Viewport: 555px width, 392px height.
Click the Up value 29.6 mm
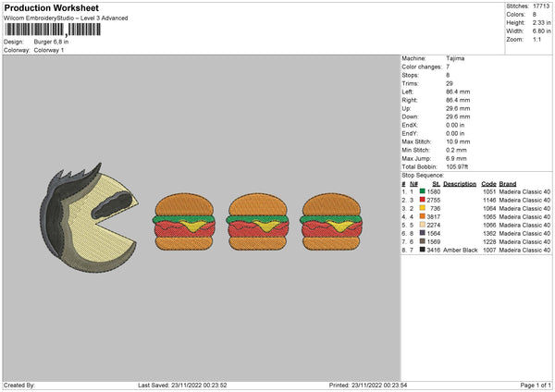coord(458,108)
